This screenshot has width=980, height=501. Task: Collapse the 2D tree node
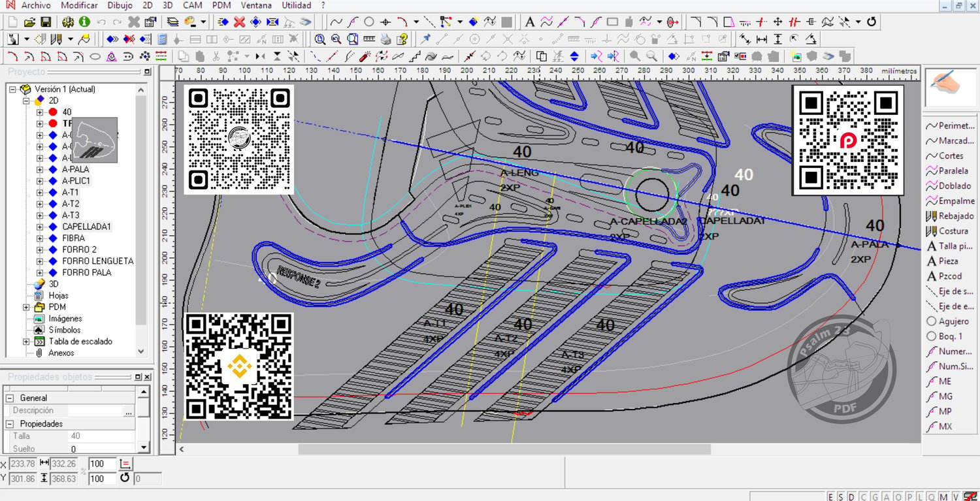tap(26, 101)
